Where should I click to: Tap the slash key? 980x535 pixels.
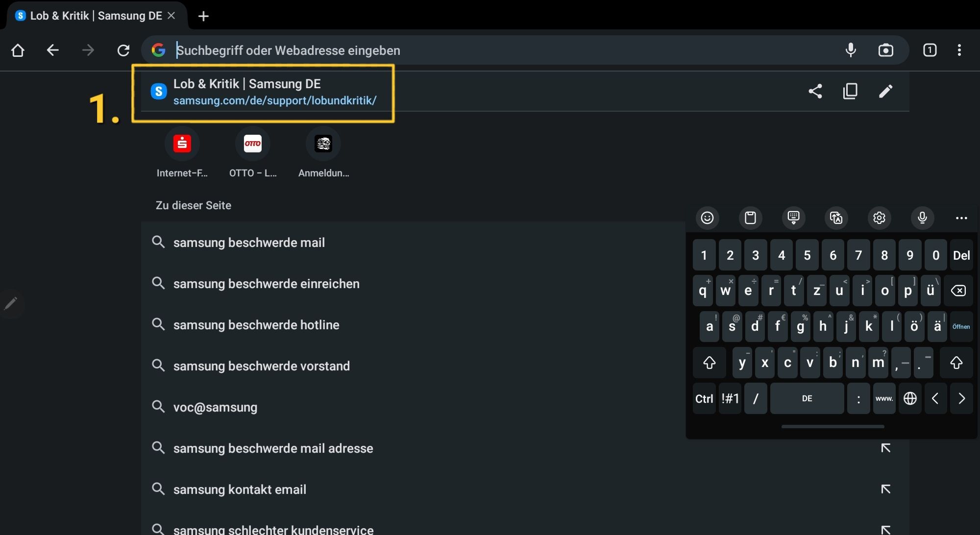click(756, 399)
